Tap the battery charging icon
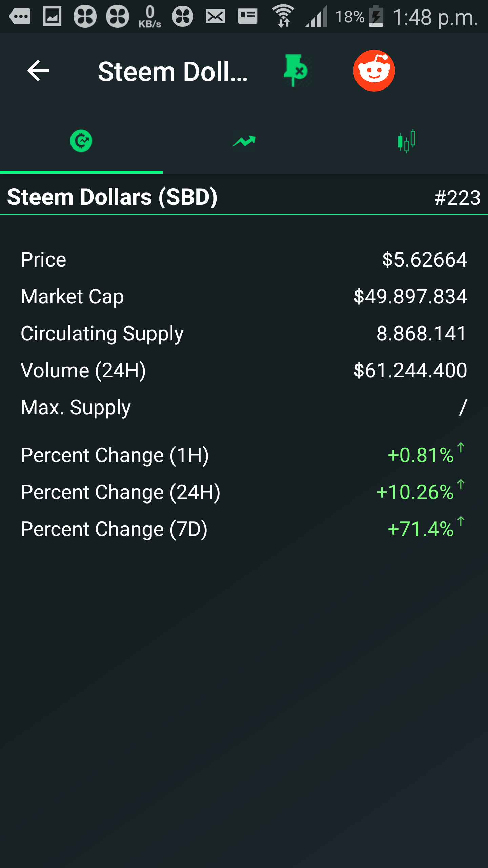Image resolution: width=488 pixels, height=868 pixels. [375, 16]
